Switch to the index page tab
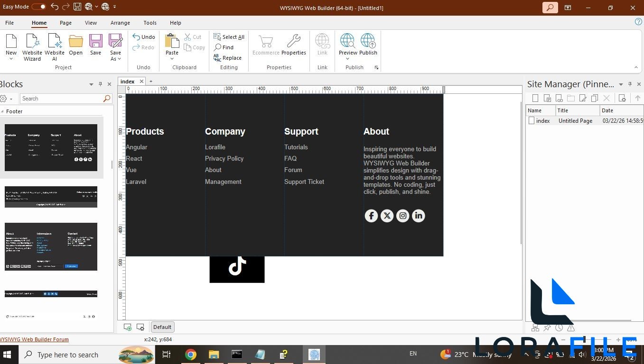 [127, 81]
